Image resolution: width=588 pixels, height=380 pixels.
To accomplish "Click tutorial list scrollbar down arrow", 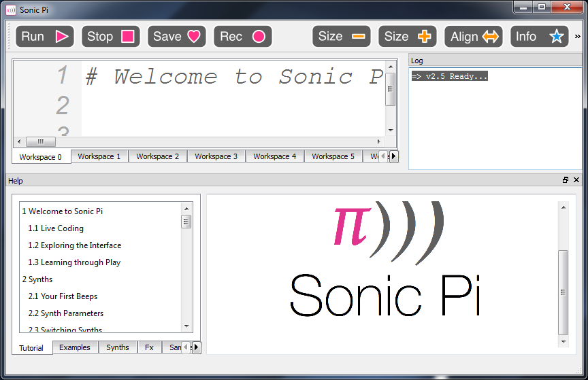I will (x=186, y=326).
